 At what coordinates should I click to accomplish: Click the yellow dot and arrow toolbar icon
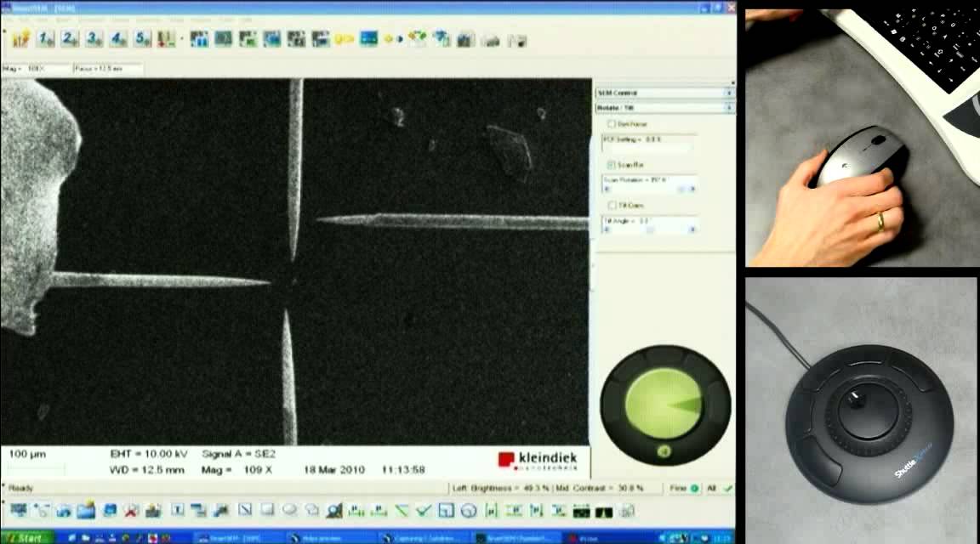(393, 39)
